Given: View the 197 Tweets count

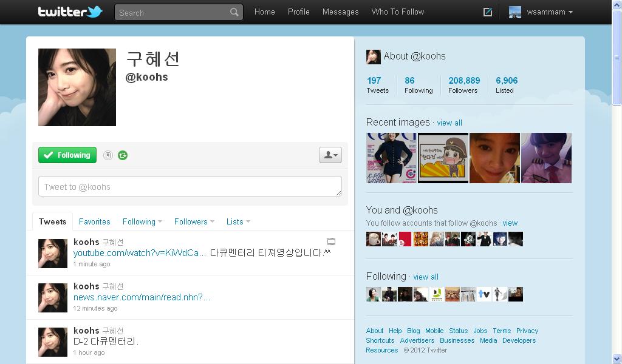Looking at the screenshot, I should (x=378, y=85).
